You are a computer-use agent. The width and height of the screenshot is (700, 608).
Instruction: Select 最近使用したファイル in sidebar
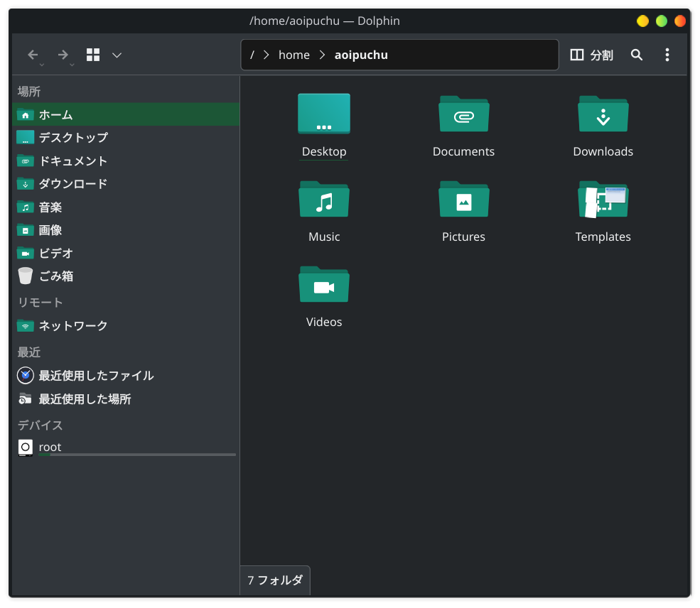[96, 376]
